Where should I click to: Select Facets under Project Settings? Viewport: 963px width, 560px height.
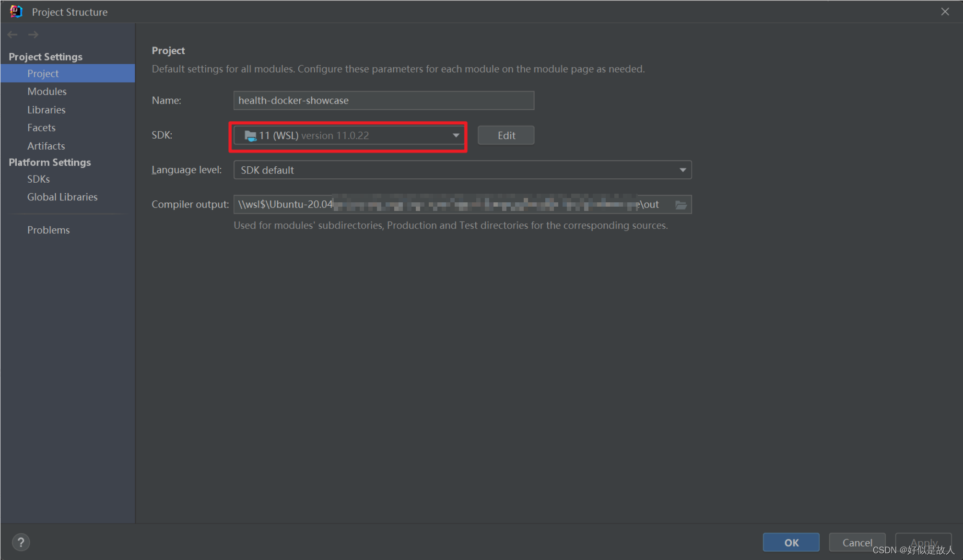point(41,128)
